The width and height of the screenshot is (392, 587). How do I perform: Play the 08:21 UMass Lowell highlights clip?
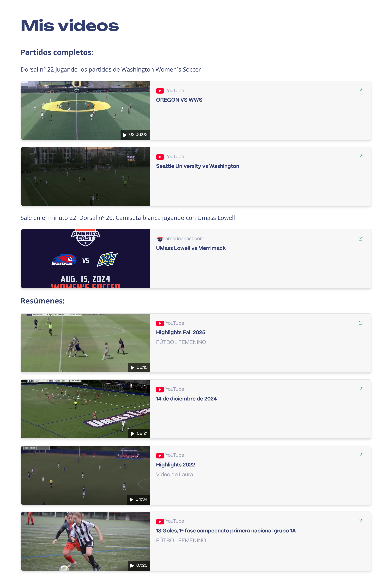pyautogui.click(x=85, y=409)
